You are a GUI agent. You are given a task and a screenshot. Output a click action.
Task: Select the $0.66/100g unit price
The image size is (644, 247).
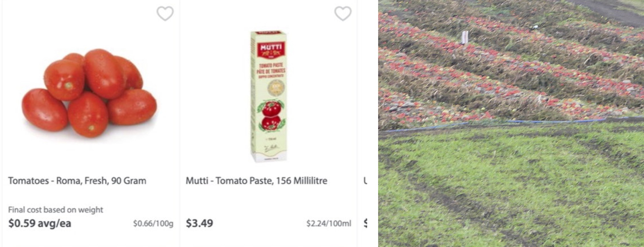click(x=153, y=223)
